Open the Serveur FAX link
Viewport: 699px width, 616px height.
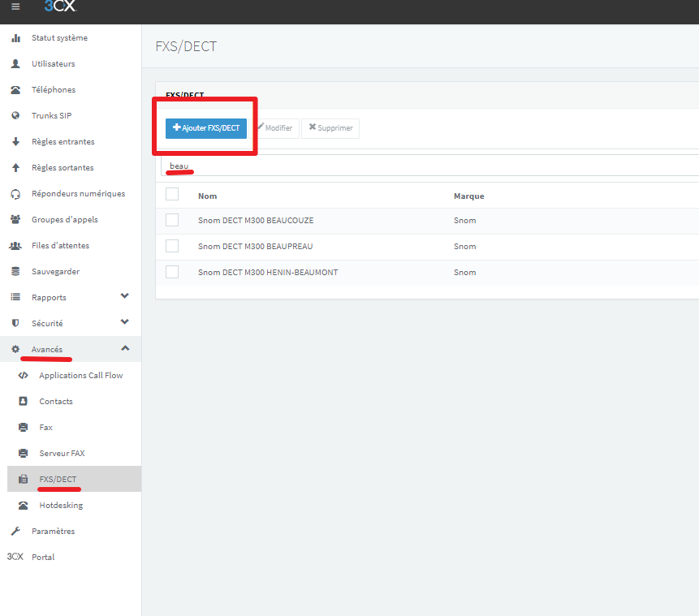click(62, 454)
